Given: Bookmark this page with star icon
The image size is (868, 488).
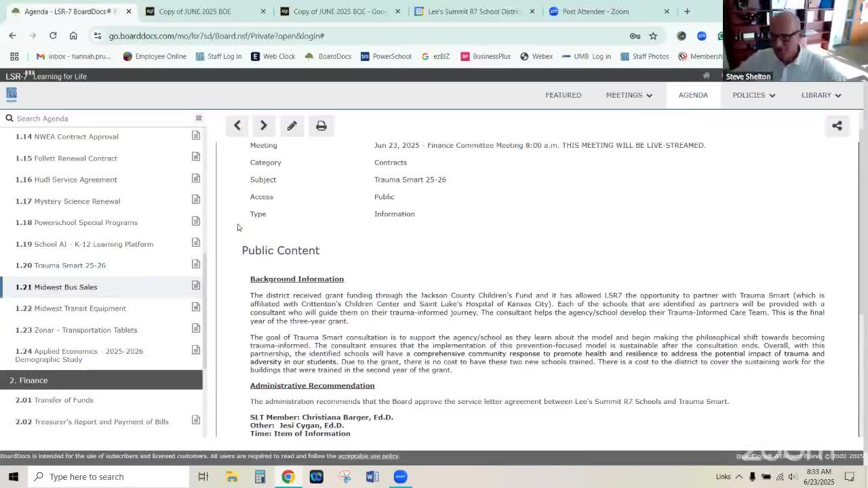Looking at the screenshot, I should tap(653, 36).
